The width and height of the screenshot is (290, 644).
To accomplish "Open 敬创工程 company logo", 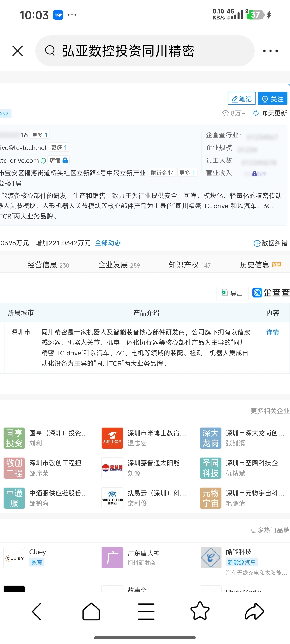I will (14, 468).
